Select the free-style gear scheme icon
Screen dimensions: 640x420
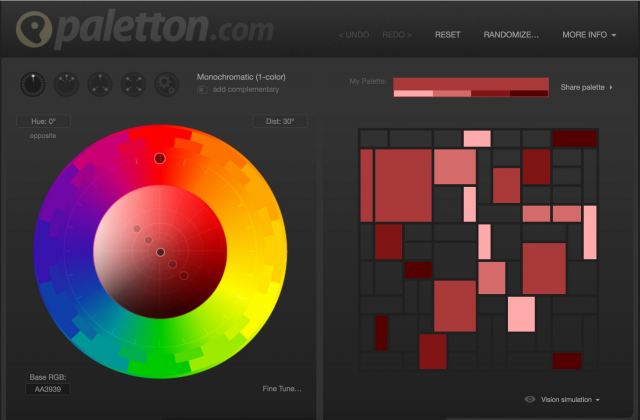pyautogui.click(x=165, y=84)
